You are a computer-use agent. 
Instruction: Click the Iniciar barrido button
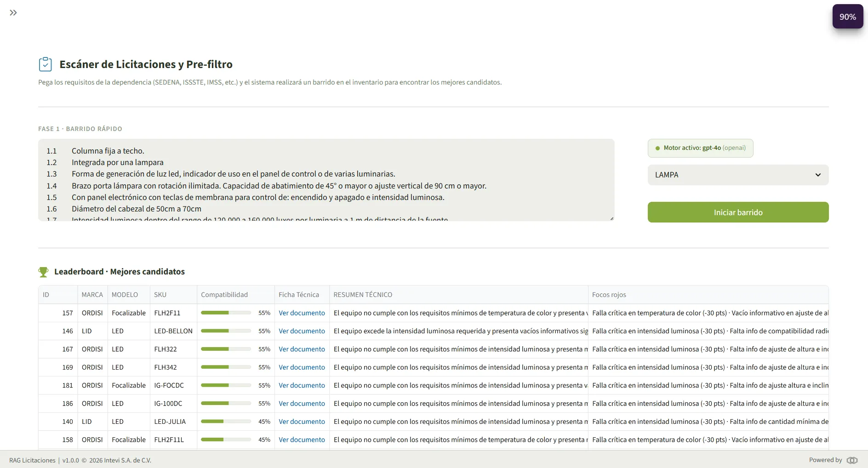pyautogui.click(x=738, y=212)
